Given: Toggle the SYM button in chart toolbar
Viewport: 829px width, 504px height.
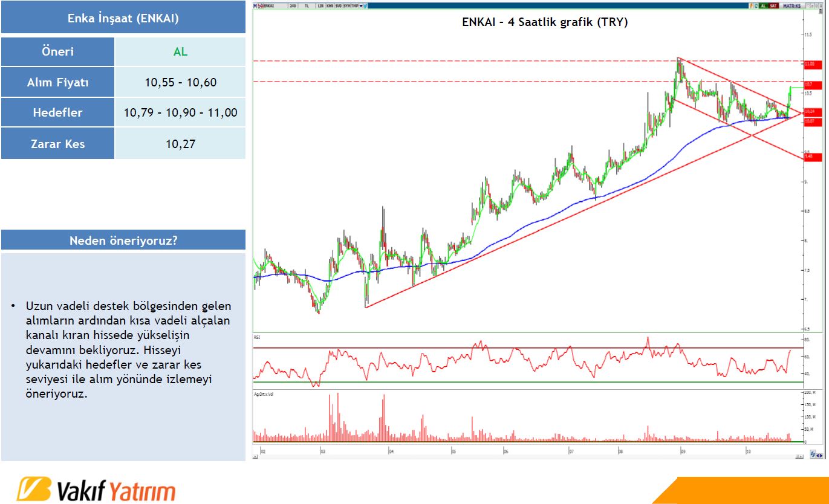Looking at the screenshot, I should pyautogui.click(x=347, y=6).
